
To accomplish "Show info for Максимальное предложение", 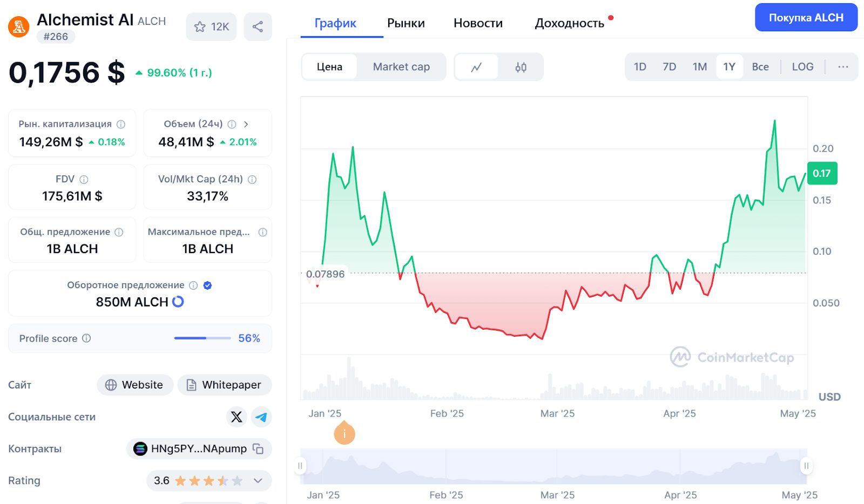I will click(x=263, y=232).
